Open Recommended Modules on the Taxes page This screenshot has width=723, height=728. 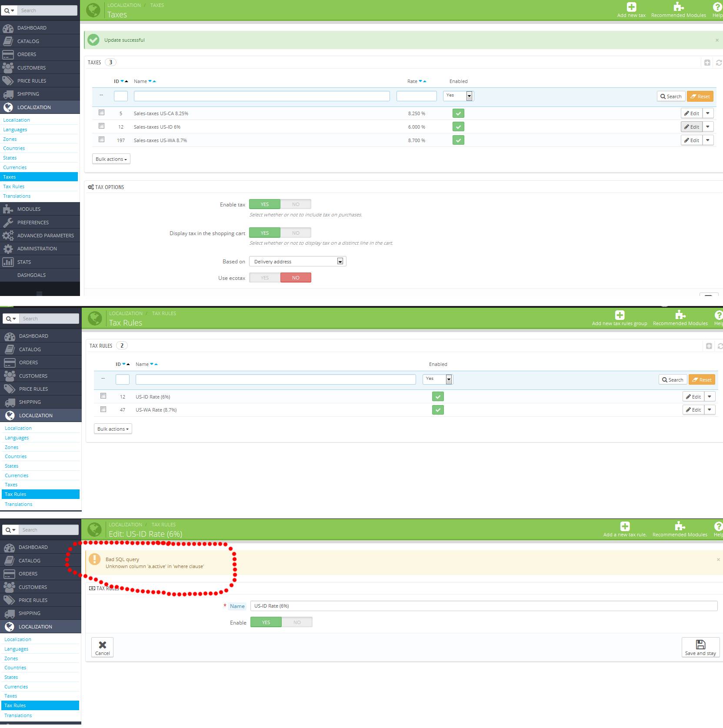pos(678,10)
